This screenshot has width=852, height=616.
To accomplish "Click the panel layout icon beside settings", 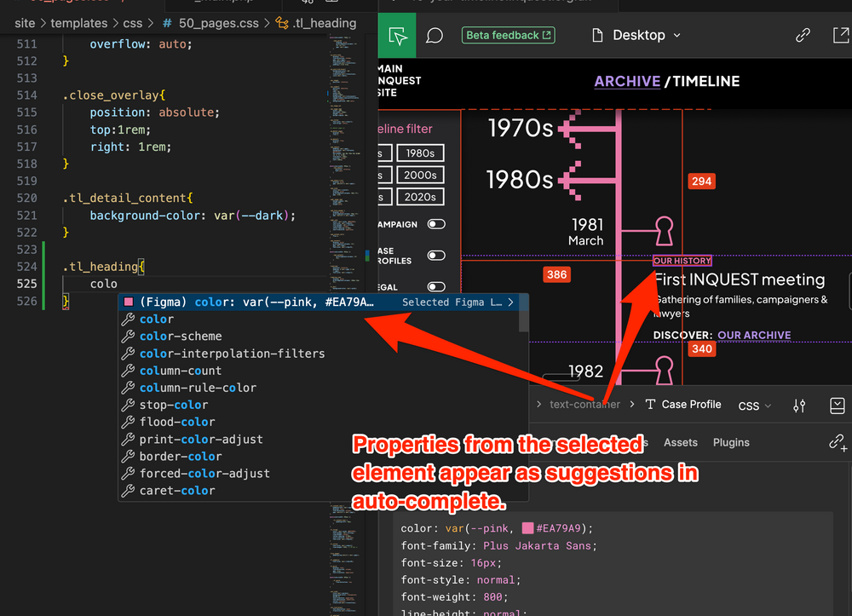I will point(838,406).
